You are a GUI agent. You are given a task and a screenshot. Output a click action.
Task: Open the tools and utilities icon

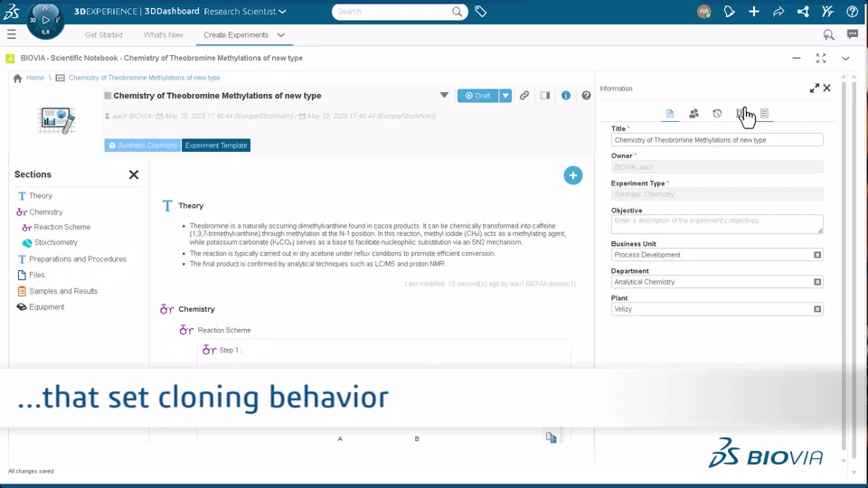(827, 12)
